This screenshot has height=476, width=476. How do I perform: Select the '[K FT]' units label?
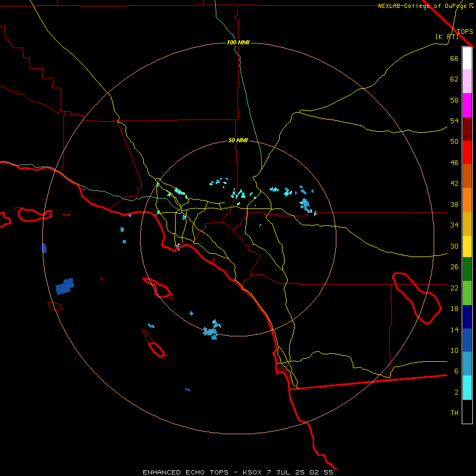[x=447, y=36]
